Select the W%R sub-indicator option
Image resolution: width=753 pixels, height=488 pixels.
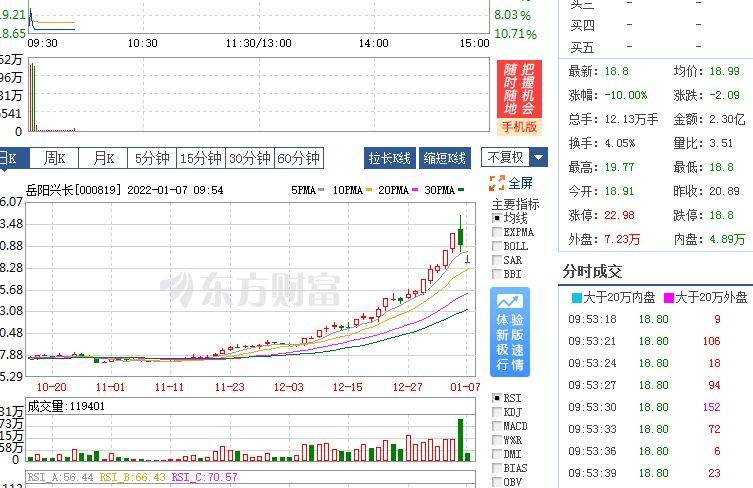point(497,440)
